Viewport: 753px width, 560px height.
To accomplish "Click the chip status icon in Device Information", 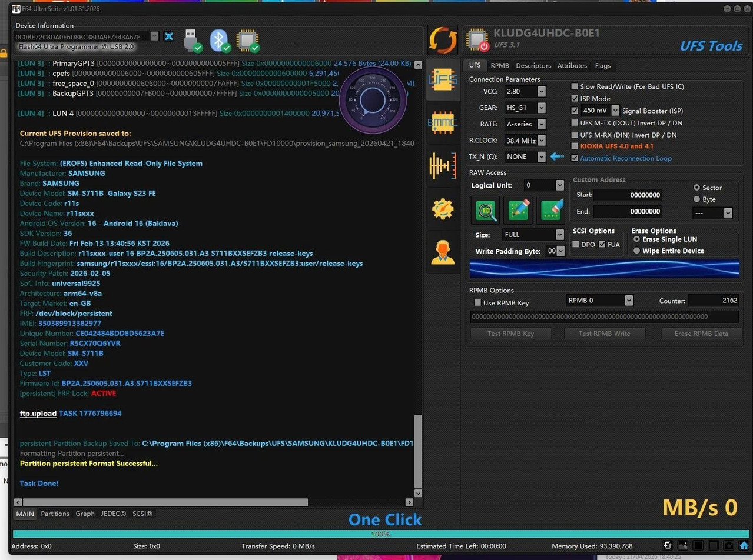I will [247, 40].
